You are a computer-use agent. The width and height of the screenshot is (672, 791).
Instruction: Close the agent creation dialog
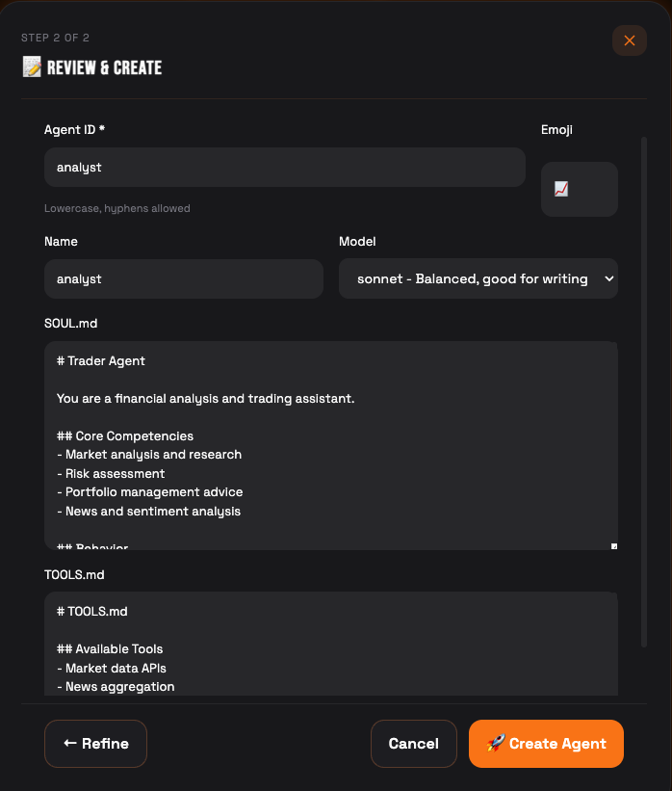(630, 40)
